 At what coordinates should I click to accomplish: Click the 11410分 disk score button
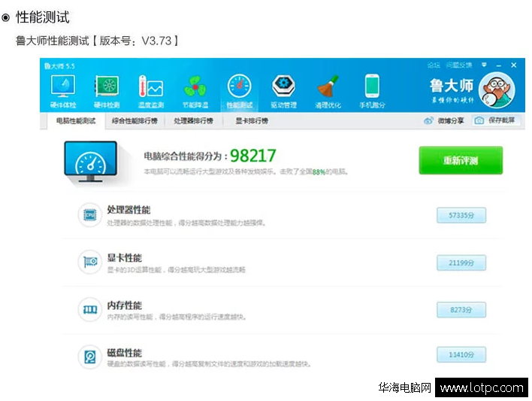(461, 354)
